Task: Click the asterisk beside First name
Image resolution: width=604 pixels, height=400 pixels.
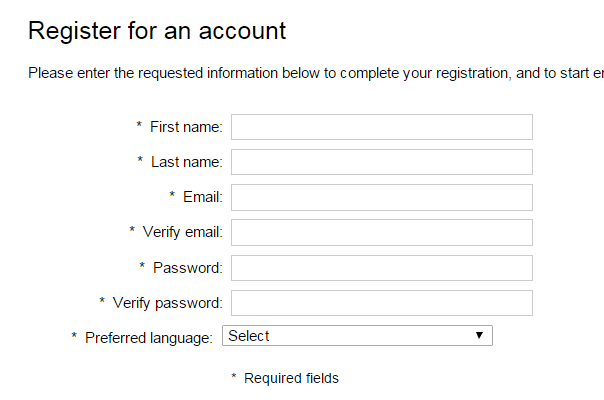Action: [x=139, y=126]
